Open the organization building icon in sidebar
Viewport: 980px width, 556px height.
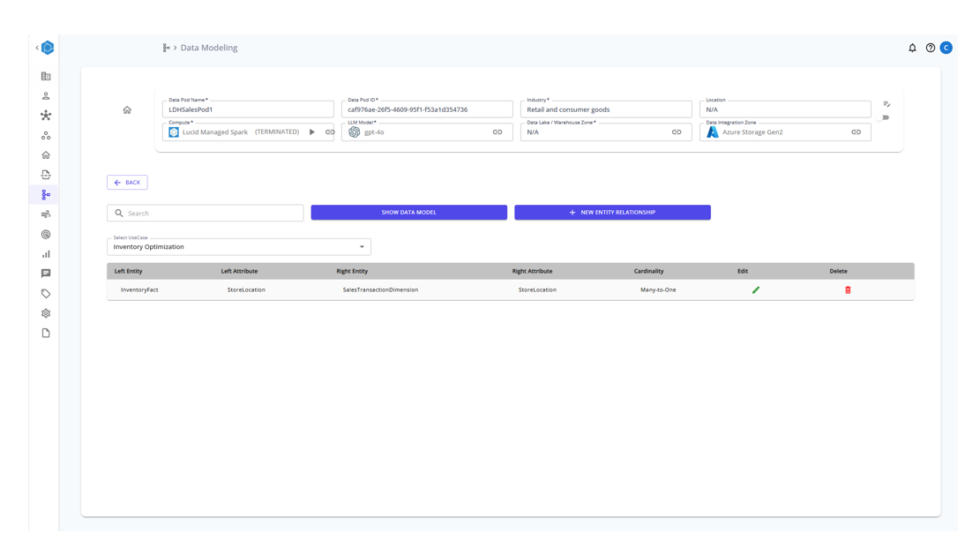46,76
